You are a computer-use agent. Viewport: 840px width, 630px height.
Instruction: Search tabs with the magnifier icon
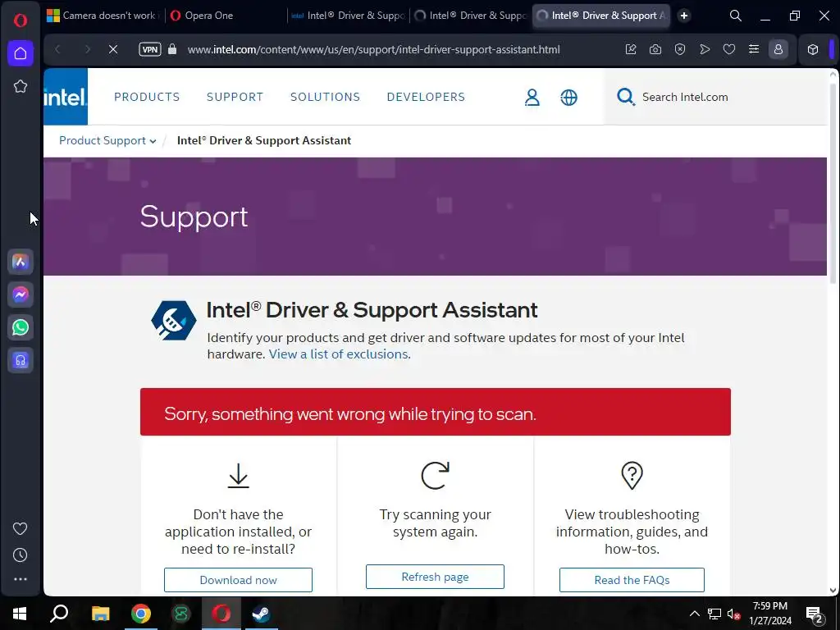pyautogui.click(x=736, y=16)
